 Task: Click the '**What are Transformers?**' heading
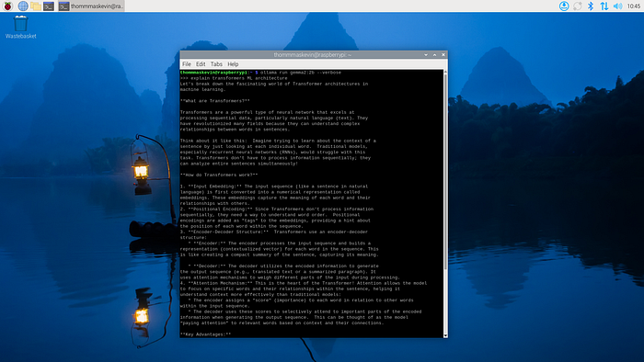point(214,101)
